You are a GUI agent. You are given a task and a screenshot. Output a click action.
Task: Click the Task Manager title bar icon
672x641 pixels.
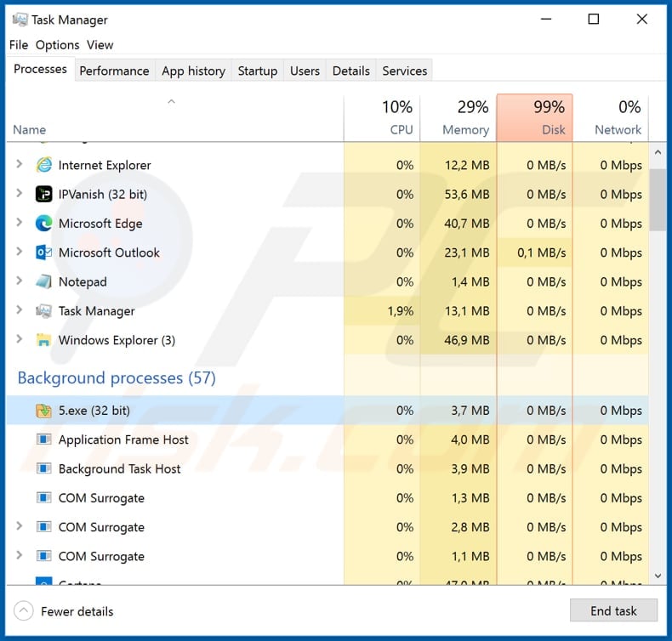tap(20, 20)
